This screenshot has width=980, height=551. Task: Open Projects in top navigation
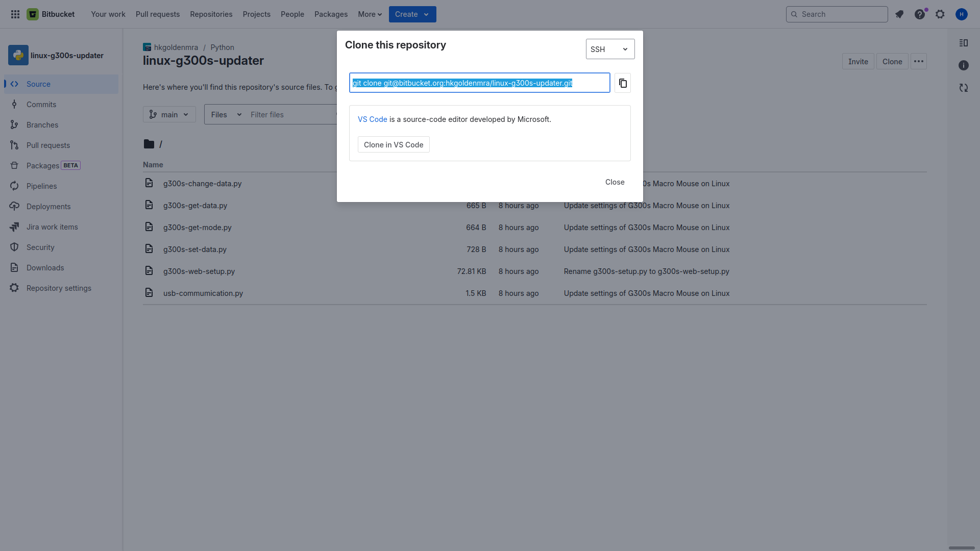point(257,14)
